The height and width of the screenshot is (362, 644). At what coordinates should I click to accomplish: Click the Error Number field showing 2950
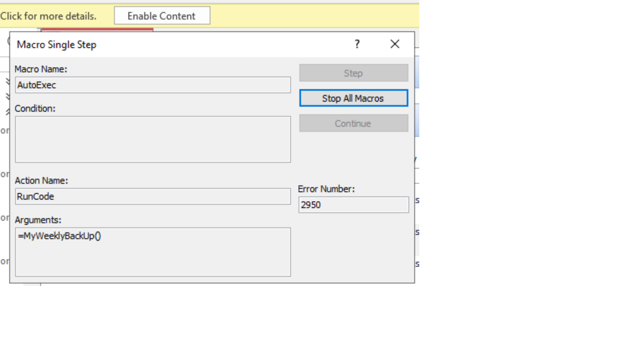click(353, 205)
